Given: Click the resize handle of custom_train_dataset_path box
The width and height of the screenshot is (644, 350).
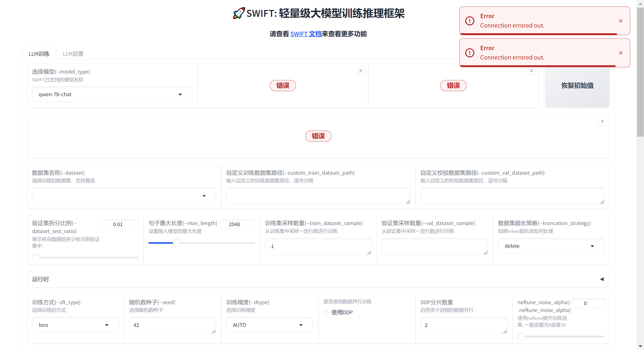Looking at the screenshot, I should coord(408,202).
